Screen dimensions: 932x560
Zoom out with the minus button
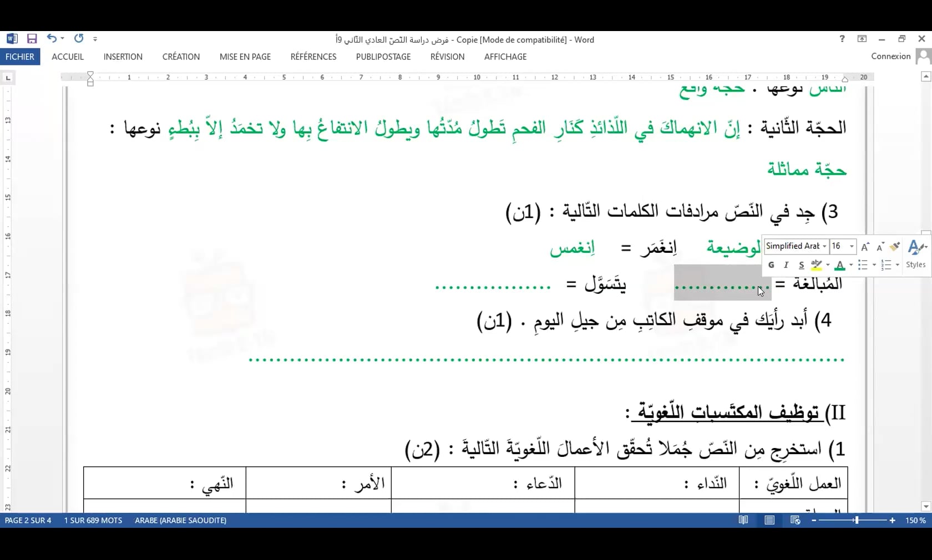click(814, 520)
